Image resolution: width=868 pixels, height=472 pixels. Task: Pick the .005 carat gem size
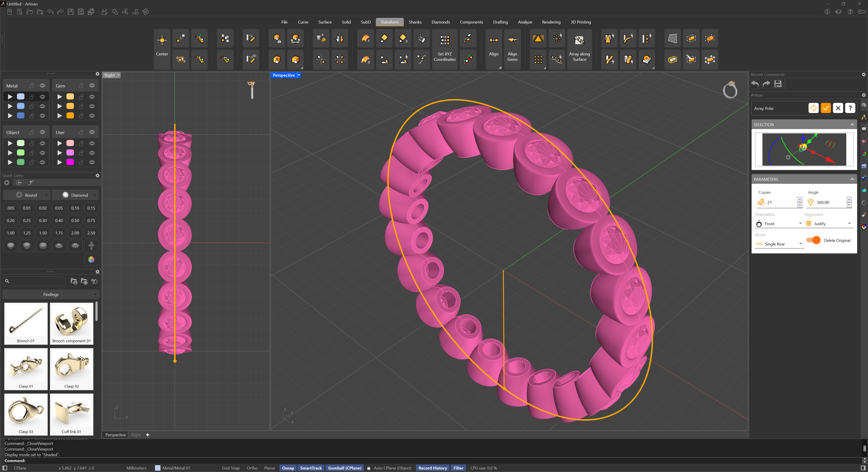tap(11, 208)
